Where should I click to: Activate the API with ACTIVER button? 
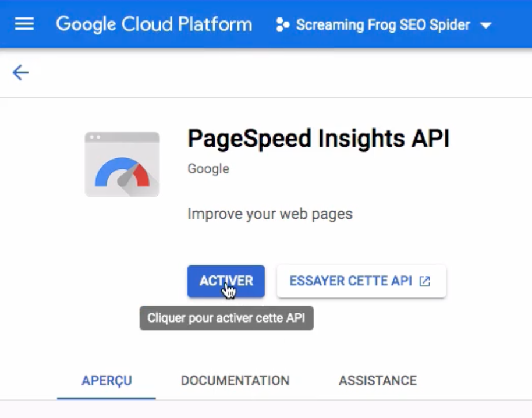point(226,281)
